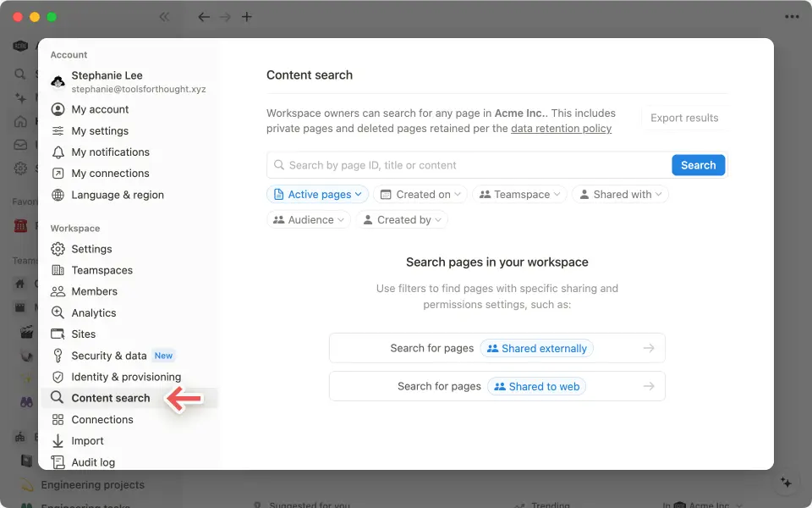
Task: Expand the Created by filter
Action: click(x=402, y=219)
